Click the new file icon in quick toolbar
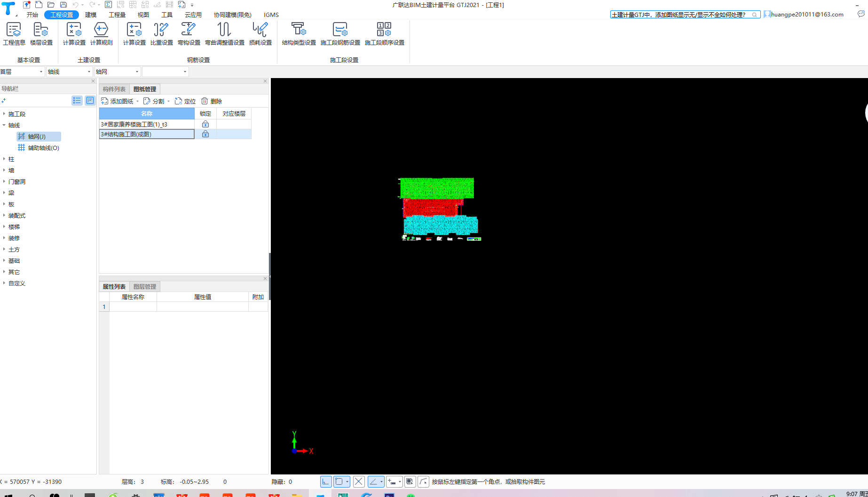This screenshot has width=868, height=497. [x=39, y=5]
